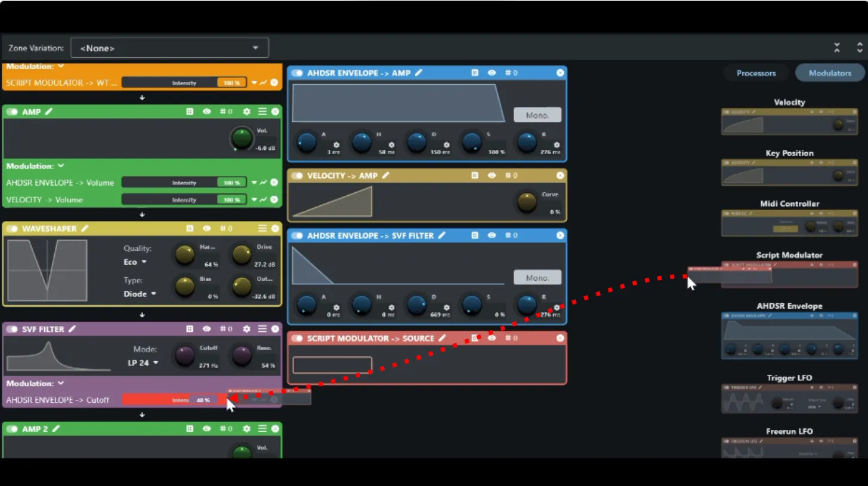This screenshot has width=868, height=486.
Task: Open the WAVESHAPER Type Diode dropdown
Action: pyautogui.click(x=140, y=294)
